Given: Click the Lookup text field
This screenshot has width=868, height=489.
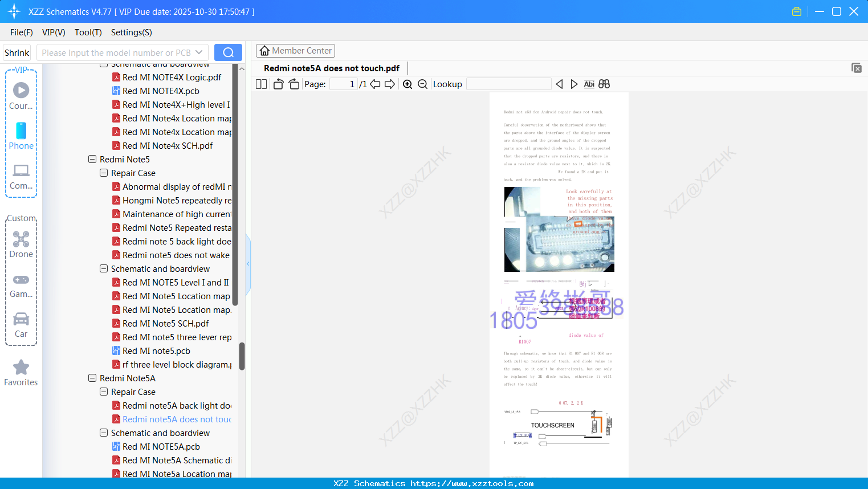Looking at the screenshot, I should coord(508,84).
